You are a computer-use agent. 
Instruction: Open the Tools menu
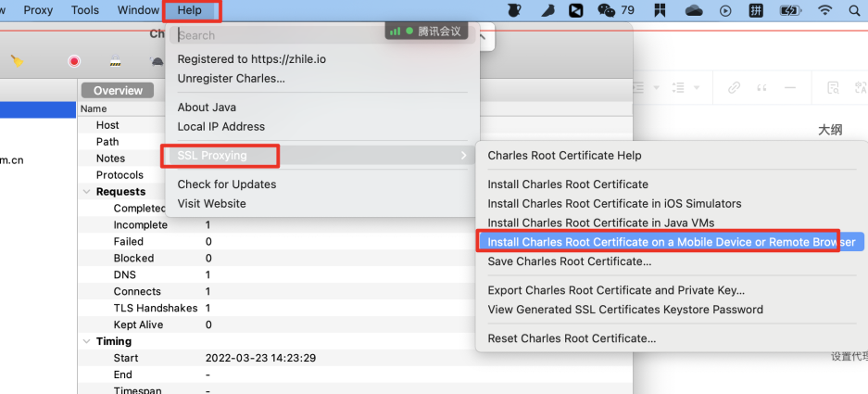click(x=85, y=10)
